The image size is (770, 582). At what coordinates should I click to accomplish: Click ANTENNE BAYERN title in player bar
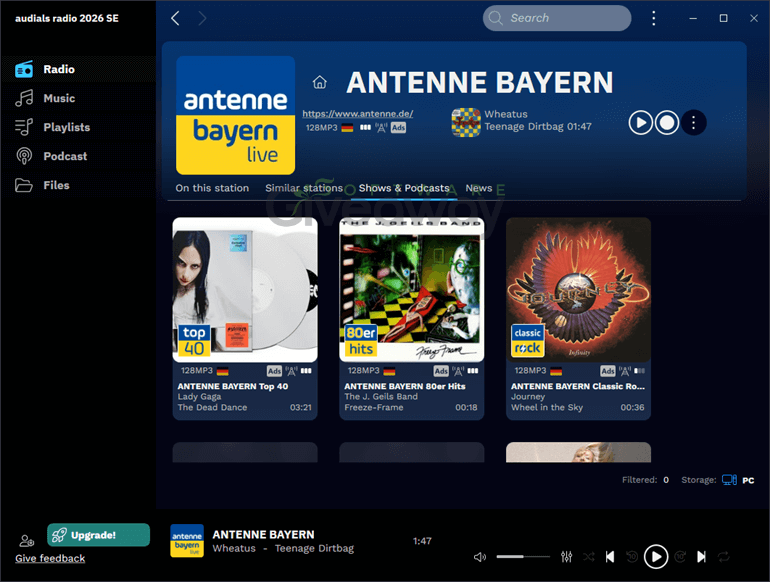[263, 534]
